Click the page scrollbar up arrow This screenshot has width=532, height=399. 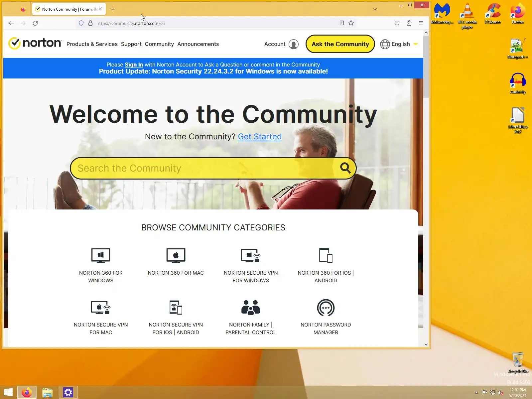[426, 33]
